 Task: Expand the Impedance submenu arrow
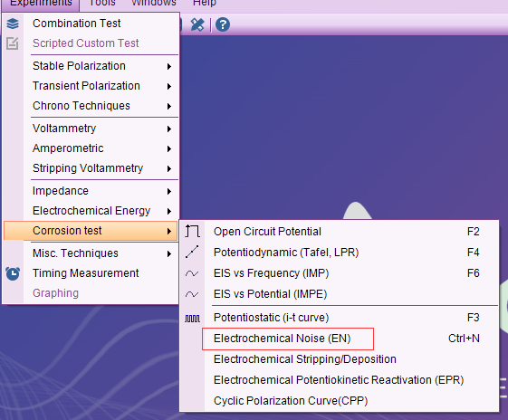click(169, 191)
